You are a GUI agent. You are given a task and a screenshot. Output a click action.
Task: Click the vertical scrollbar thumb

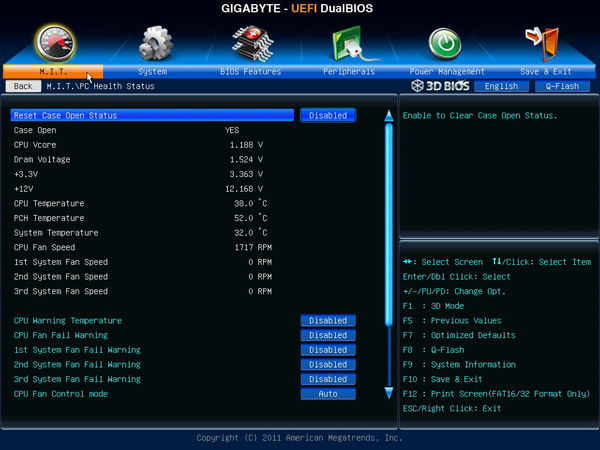(x=389, y=225)
